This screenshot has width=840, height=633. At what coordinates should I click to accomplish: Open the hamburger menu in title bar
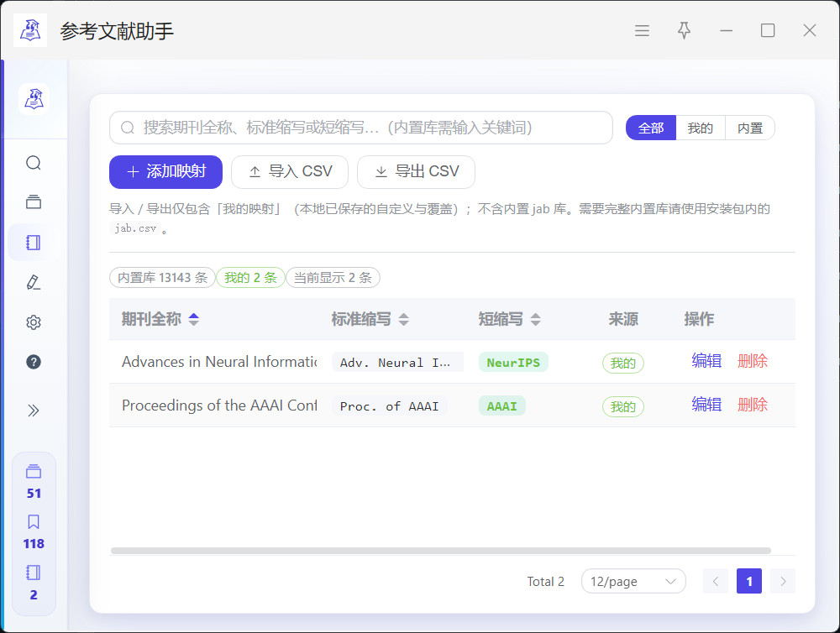pos(642,30)
